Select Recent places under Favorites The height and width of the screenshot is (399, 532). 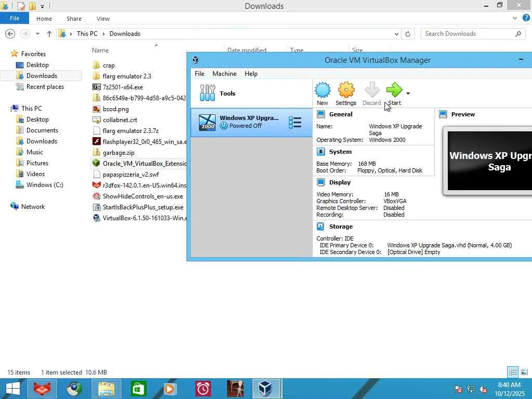point(45,87)
